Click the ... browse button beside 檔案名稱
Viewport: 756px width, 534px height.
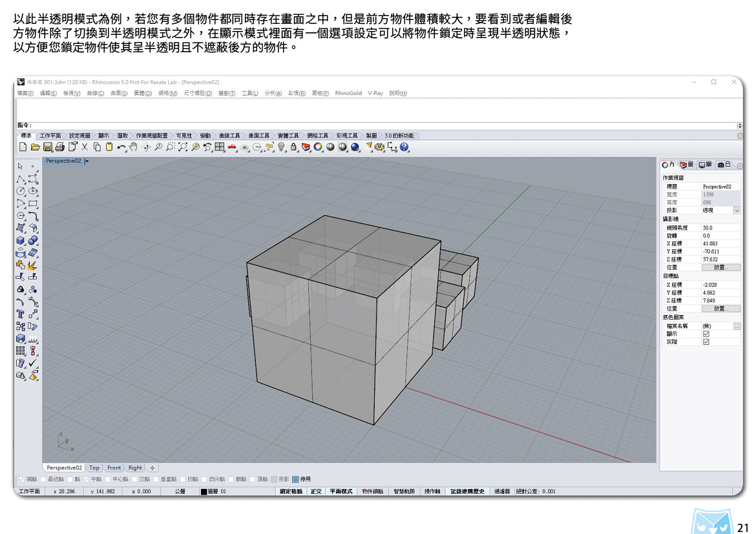point(737,326)
